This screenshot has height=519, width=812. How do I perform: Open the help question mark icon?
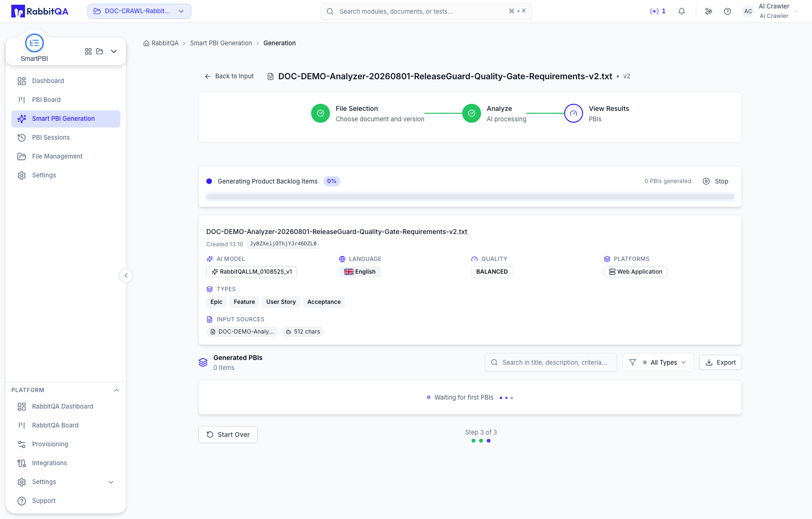point(727,11)
